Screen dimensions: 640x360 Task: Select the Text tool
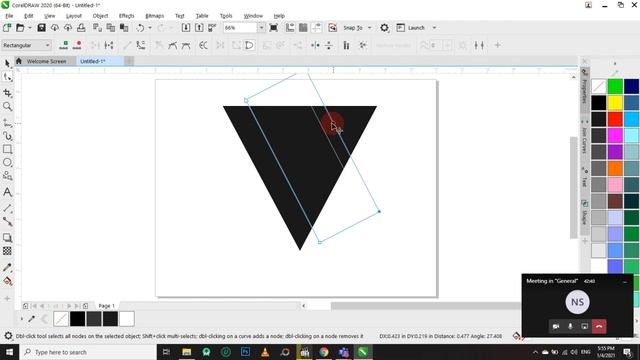[7, 192]
